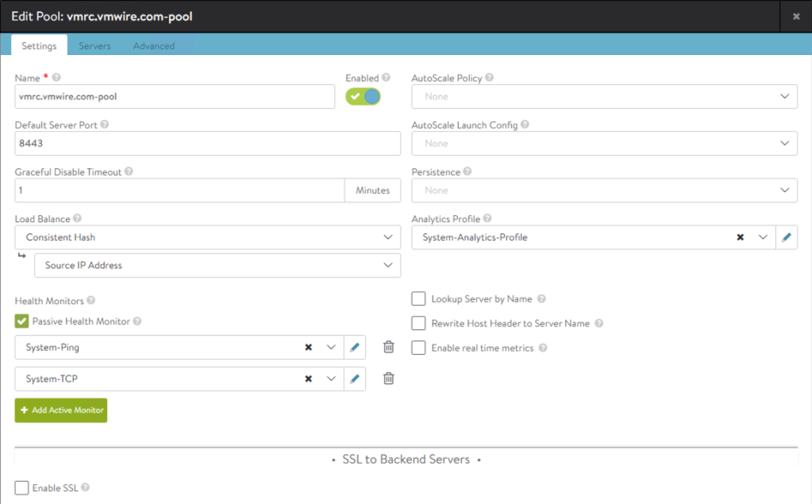This screenshot has width=812, height=504.
Task: Switch to the Servers tab
Action: pyautogui.click(x=94, y=46)
